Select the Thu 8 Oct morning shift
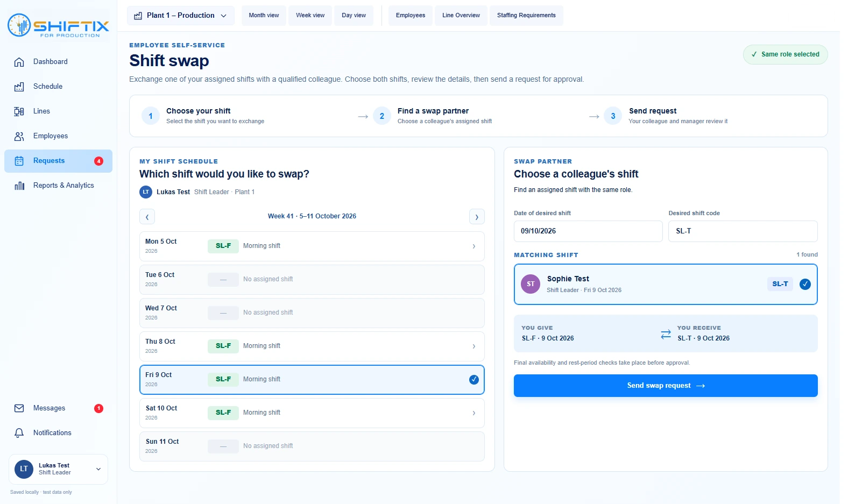Viewport: 848px width, 504px height. [x=312, y=346]
